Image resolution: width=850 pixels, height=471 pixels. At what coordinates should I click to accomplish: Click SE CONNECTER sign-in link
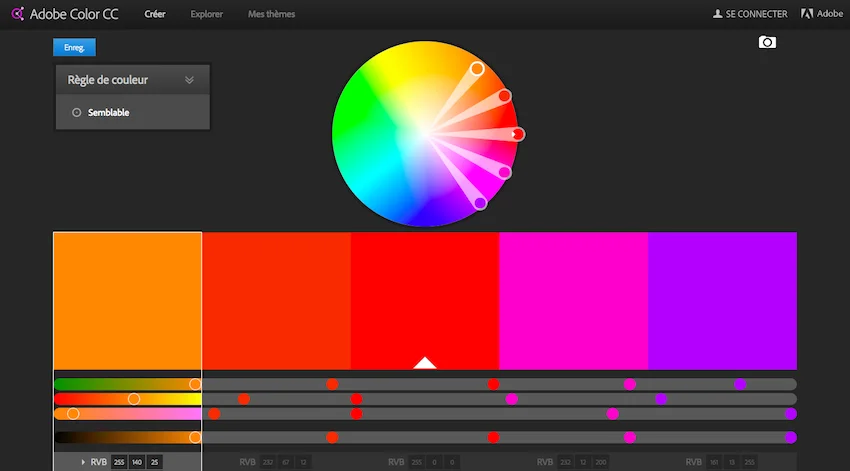(756, 14)
